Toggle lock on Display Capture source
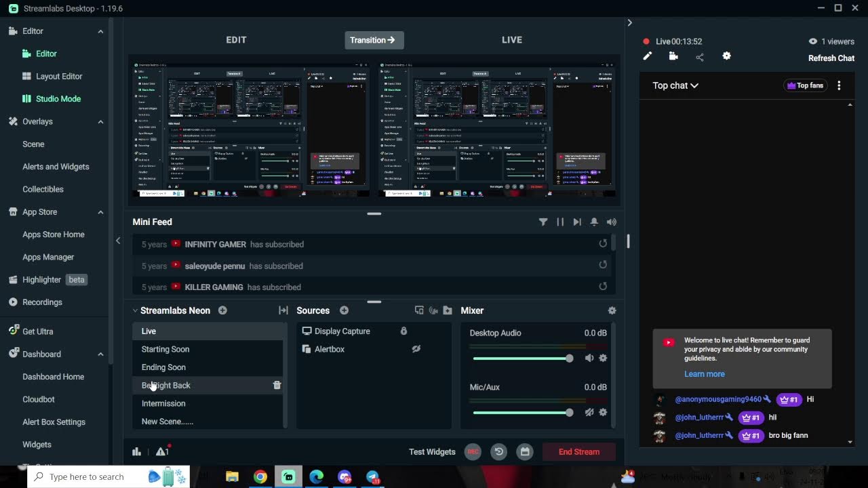 [403, 331]
